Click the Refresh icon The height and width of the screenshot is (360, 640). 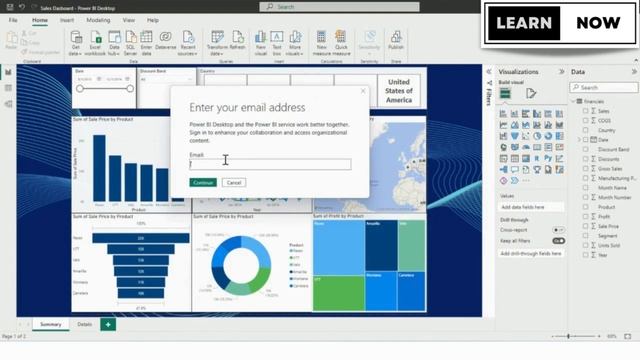(x=238, y=37)
